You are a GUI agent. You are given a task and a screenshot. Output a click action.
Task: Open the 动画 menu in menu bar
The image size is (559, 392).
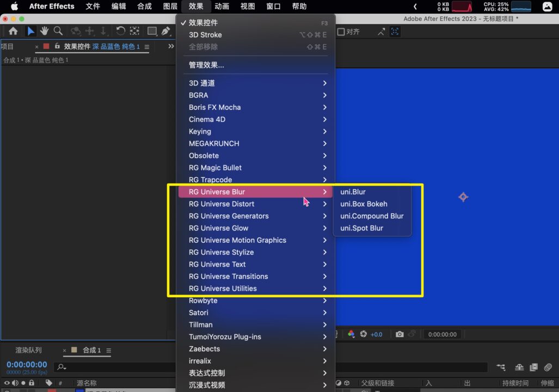[x=222, y=7]
